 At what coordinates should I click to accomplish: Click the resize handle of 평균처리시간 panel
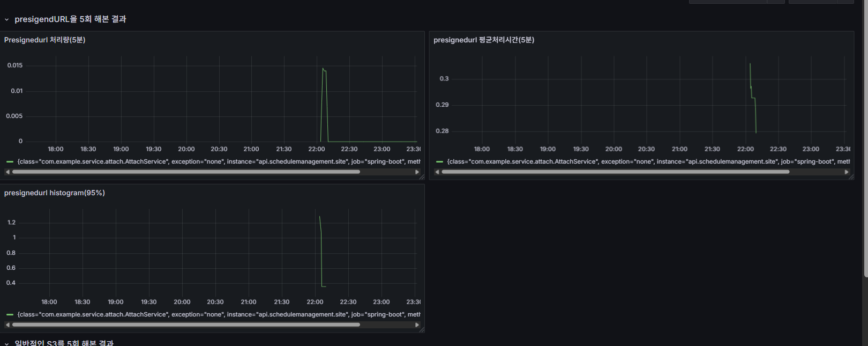click(x=851, y=177)
